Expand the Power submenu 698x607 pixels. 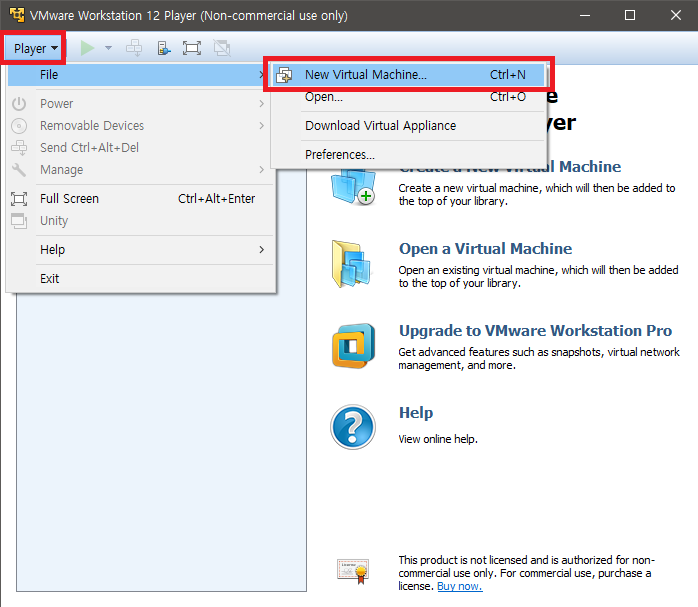pyautogui.click(x=141, y=104)
